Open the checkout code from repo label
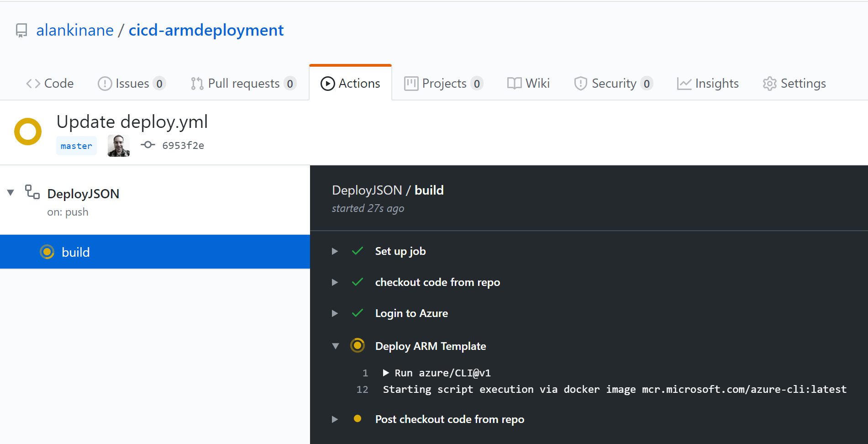 437,282
